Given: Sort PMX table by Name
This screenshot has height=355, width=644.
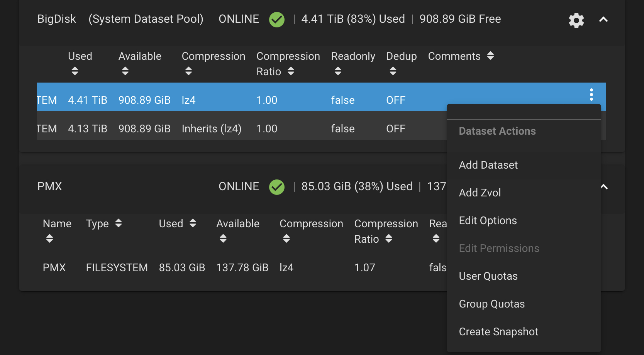Looking at the screenshot, I should click(49, 238).
